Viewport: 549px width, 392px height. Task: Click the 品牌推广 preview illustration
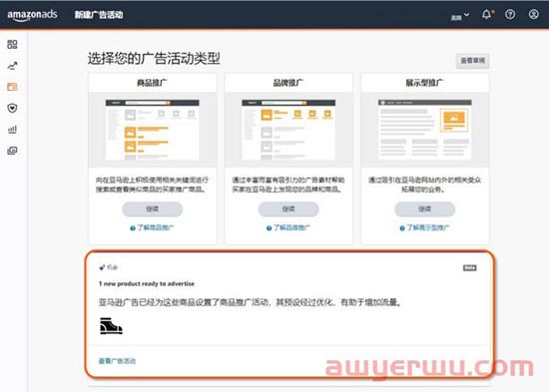point(288,130)
